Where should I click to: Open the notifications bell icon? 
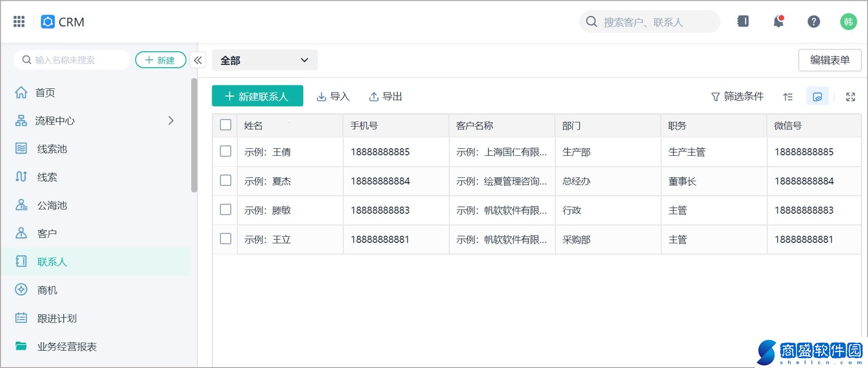(x=778, y=21)
